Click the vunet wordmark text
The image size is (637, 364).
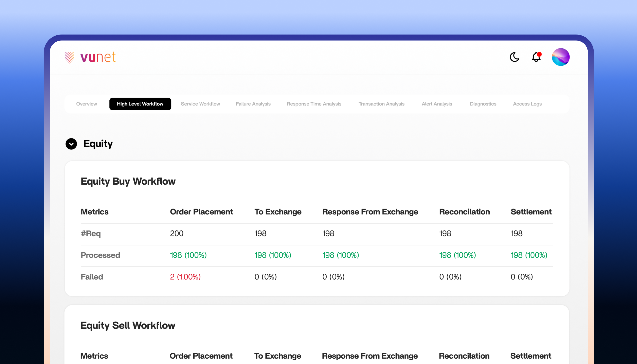click(98, 57)
